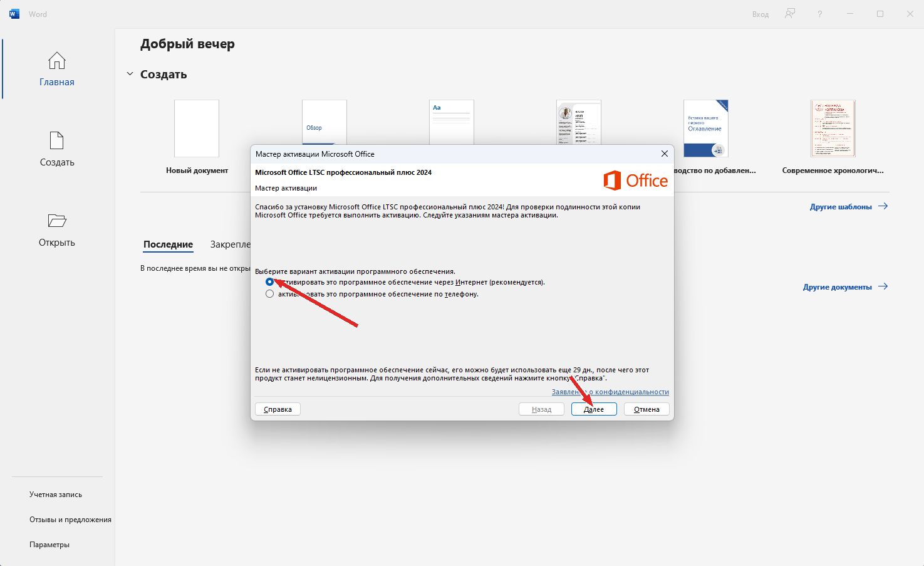Image resolution: width=924 pixels, height=566 pixels.
Task: Select the Новый документ blank template thumbnail
Action: click(x=197, y=128)
